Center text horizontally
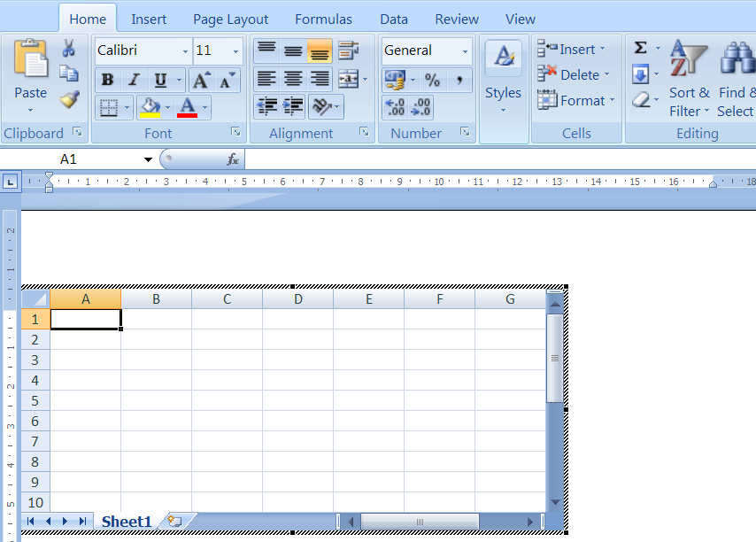The width and height of the screenshot is (756, 542). pos(293,79)
